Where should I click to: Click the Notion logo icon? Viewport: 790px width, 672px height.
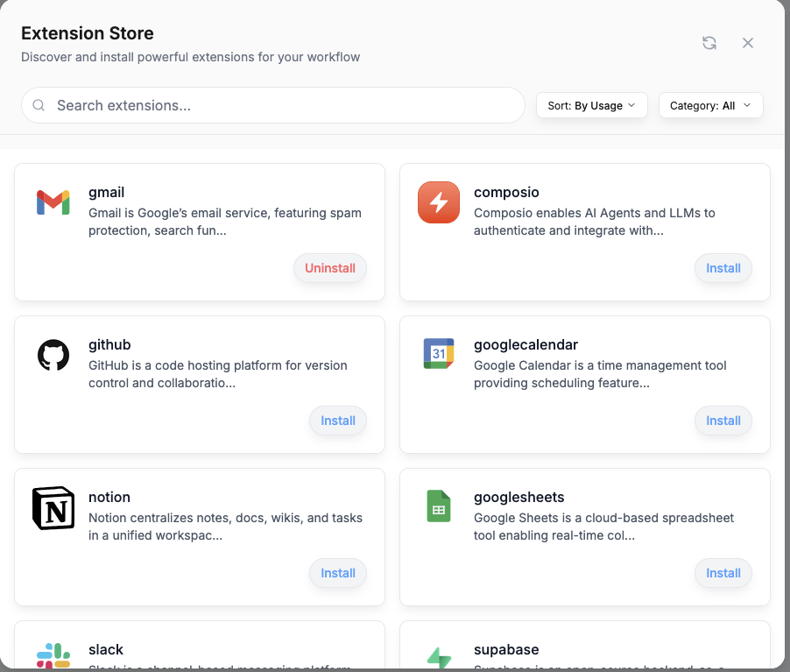[x=53, y=508]
